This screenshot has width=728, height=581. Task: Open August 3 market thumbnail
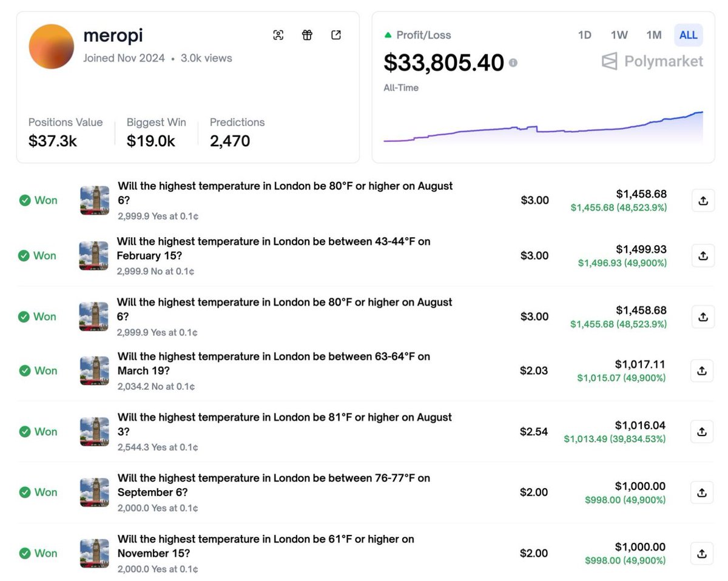coord(95,432)
